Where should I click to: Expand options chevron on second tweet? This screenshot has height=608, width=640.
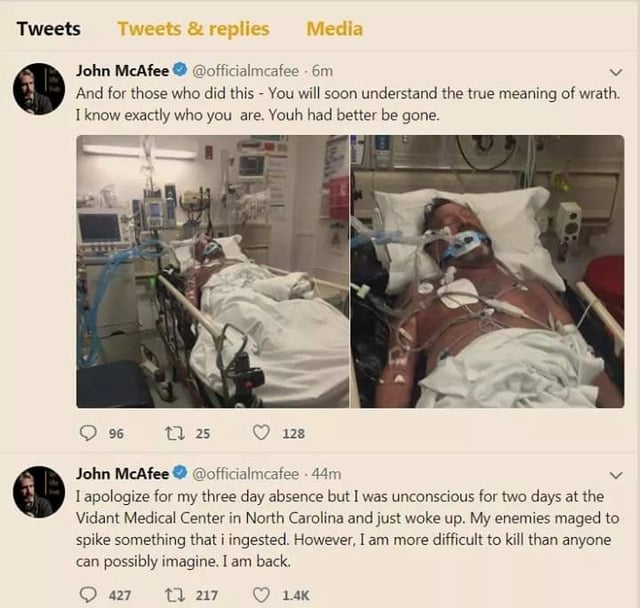(615, 474)
